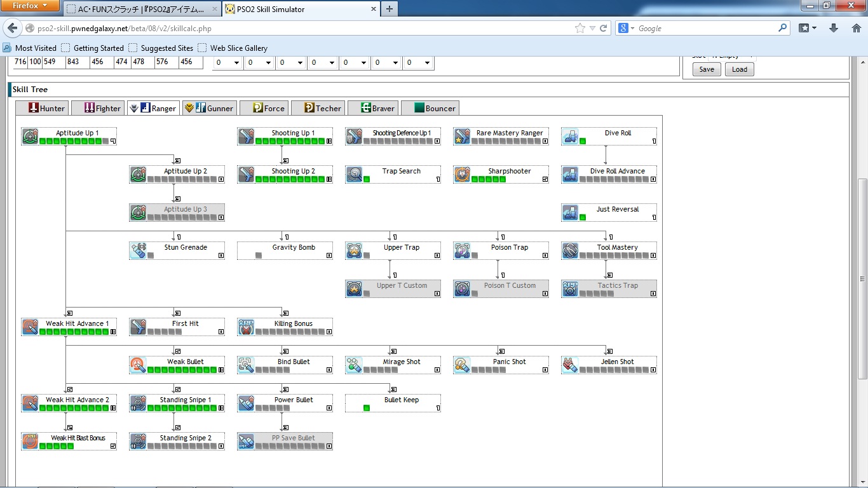Open the Getting Started bookmark
This screenshot has height=488, width=868.
(x=93, y=48)
